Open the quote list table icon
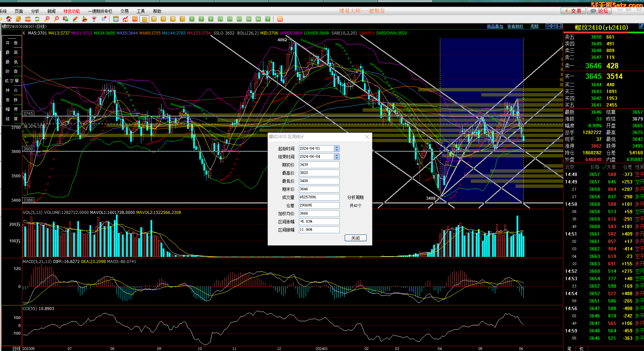 pyautogui.click(x=116, y=19)
